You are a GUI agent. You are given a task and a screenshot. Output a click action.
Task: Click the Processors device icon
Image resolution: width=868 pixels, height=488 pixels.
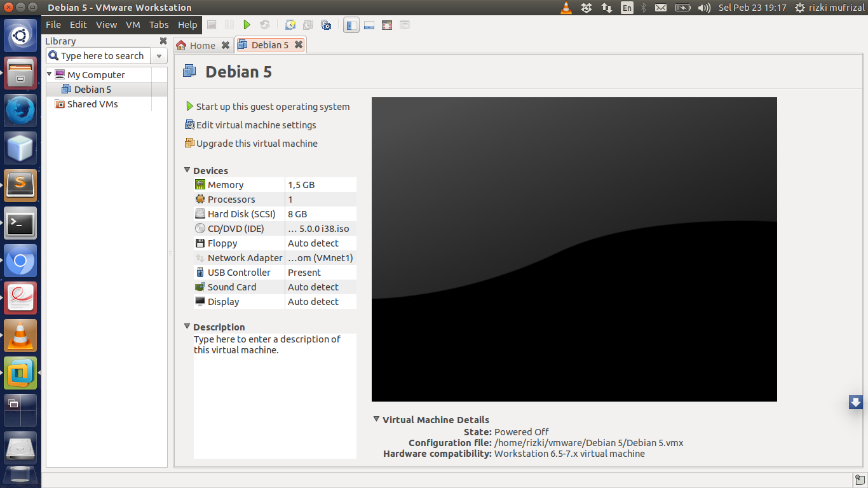click(x=200, y=200)
